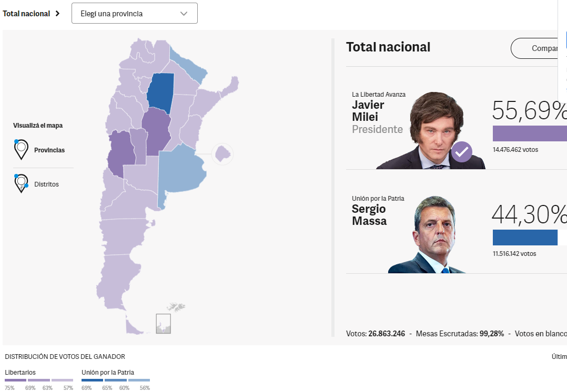Click Sergio Massa's name
The width and height of the screenshot is (567, 392).
tap(369, 215)
